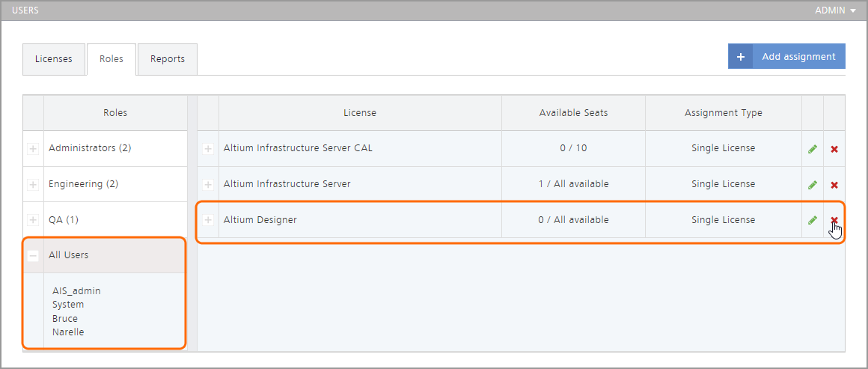Click edit pencil for Altium Infrastructure Server row

(812, 185)
